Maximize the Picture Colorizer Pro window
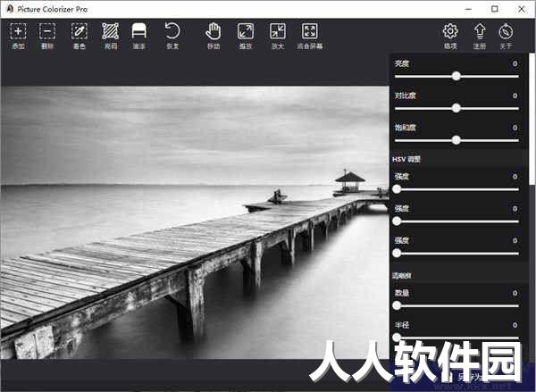536x392 pixels. pos(495,9)
